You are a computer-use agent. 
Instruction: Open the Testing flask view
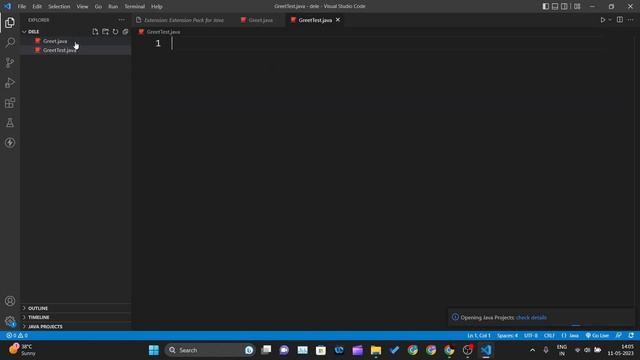tap(10, 122)
